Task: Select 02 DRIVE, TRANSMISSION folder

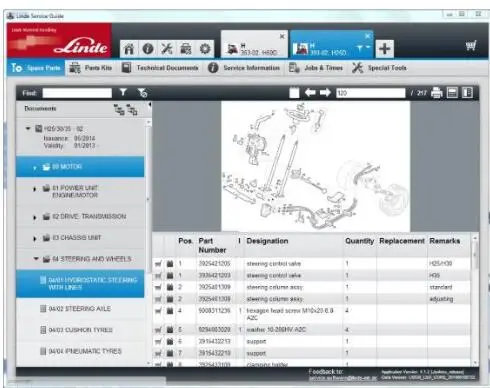Action: click(x=80, y=216)
